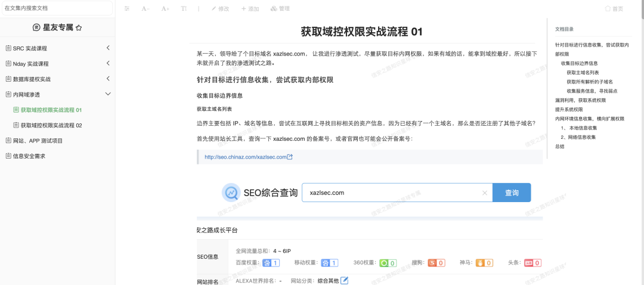Image resolution: width=644 pixels, height=285 pixels.
Task: Click the circular logo icon before 星友专属
Action: pos(36,27)
